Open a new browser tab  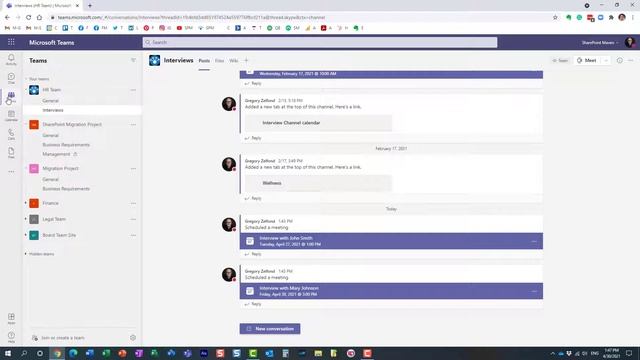click(90, 6)
